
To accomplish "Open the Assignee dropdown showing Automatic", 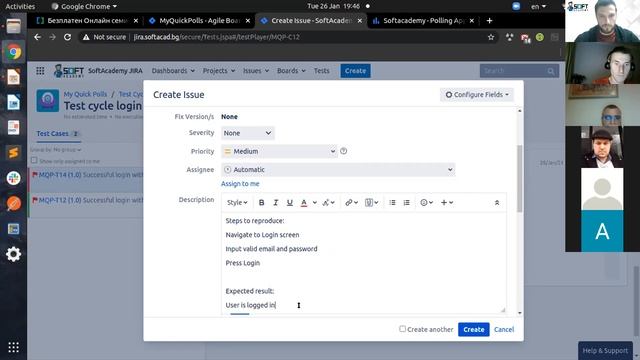I will click(338, 170).
